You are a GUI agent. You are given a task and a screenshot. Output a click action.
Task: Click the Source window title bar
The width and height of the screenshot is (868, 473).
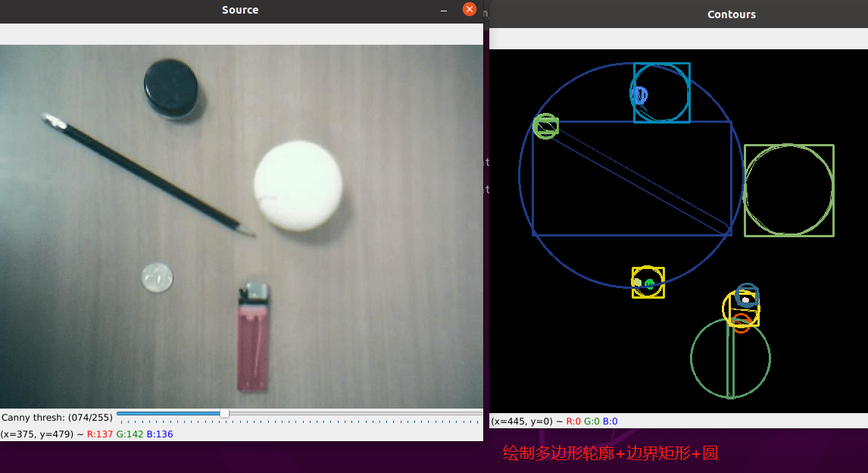point(240,10)
